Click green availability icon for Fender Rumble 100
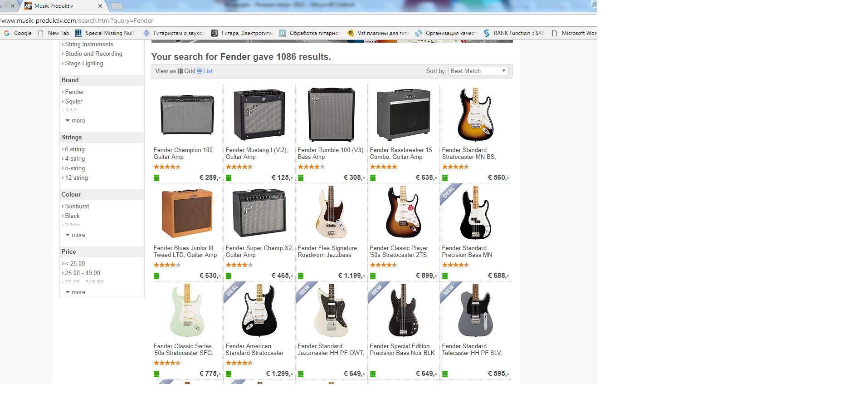868x419 pixels. [x=301, y=178]
